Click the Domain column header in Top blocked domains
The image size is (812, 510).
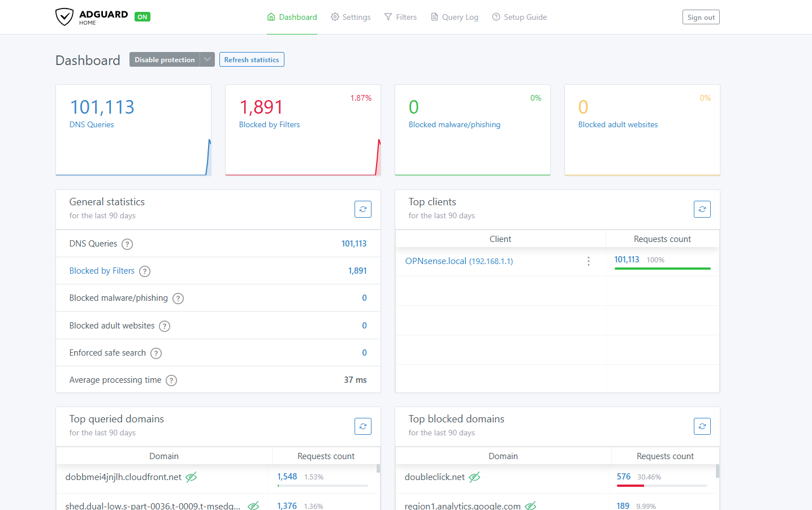pyautogui.click(x=503, y=456)
